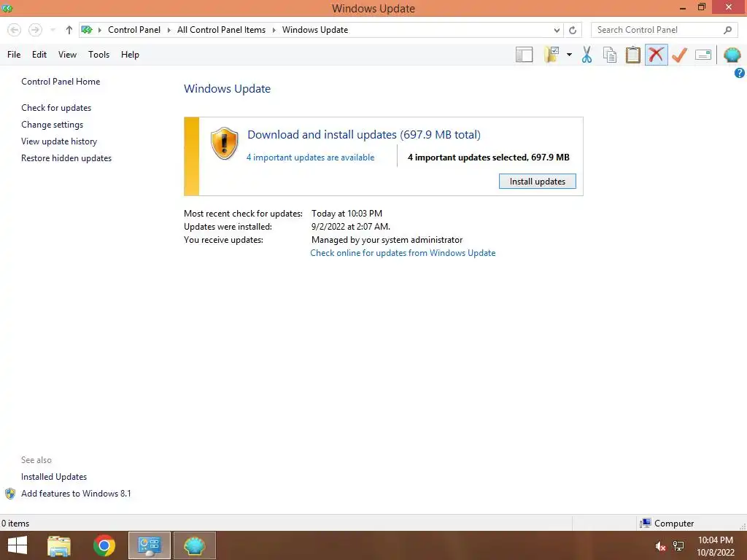Click '0 items' in status bar
The width and height of the screenshot is (747, 560).
(15, 524)
